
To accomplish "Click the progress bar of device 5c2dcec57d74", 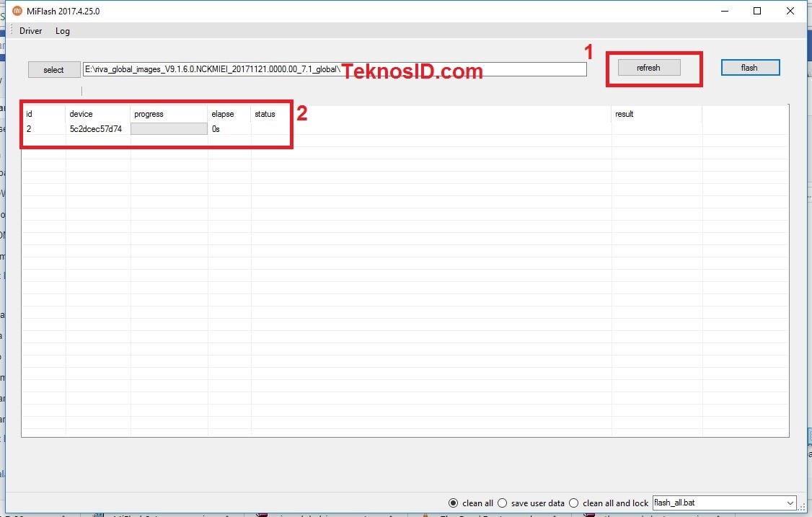I will pyautogui.click(x=169, y=129).
